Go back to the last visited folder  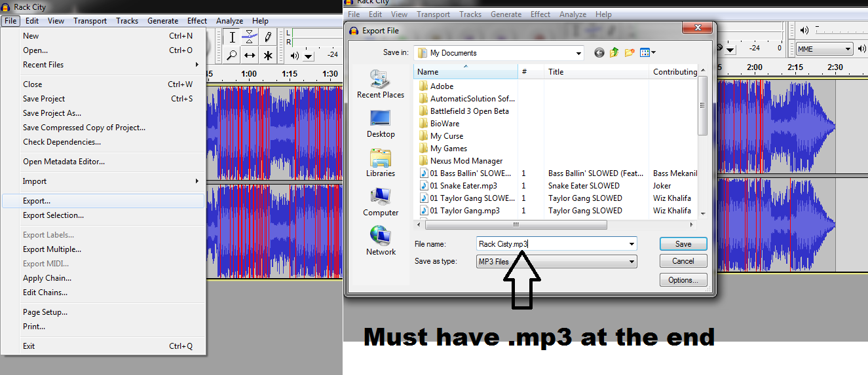599,53
